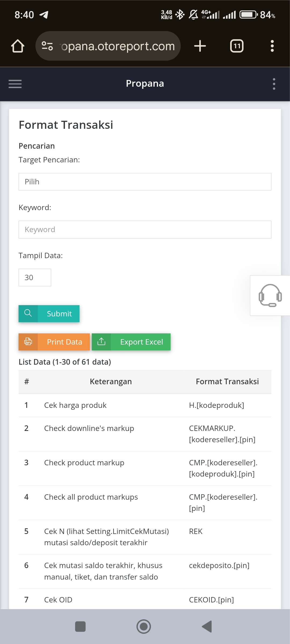Open a new browser tab
Viewport: 290px width, 644px height.
coord(200,46)
